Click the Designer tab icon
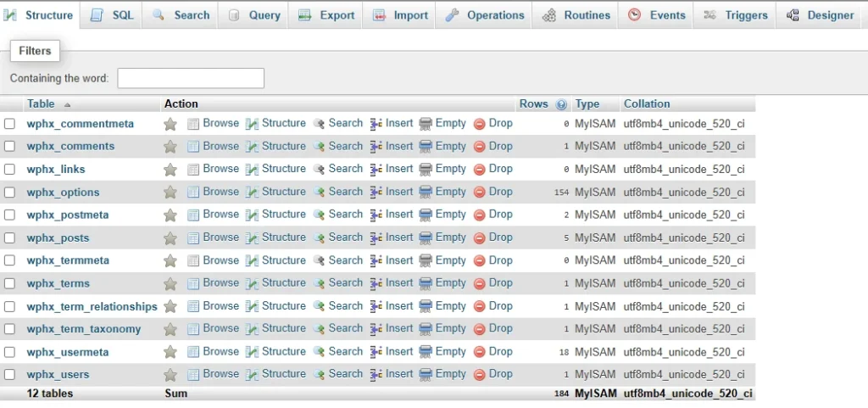Image resolution: width=868 pixels, height=408 pixels. (793, 15)
